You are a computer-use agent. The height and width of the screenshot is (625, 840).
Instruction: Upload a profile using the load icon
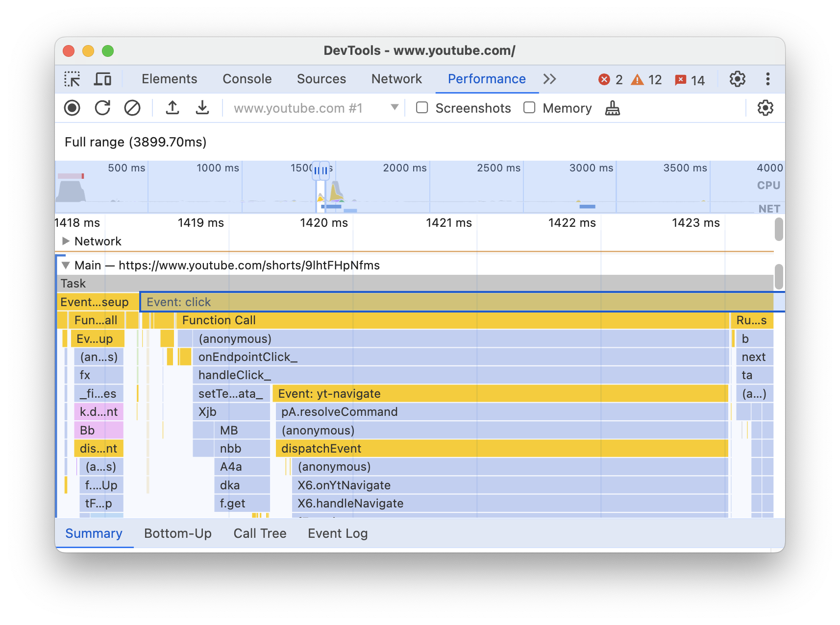(172, 108)
